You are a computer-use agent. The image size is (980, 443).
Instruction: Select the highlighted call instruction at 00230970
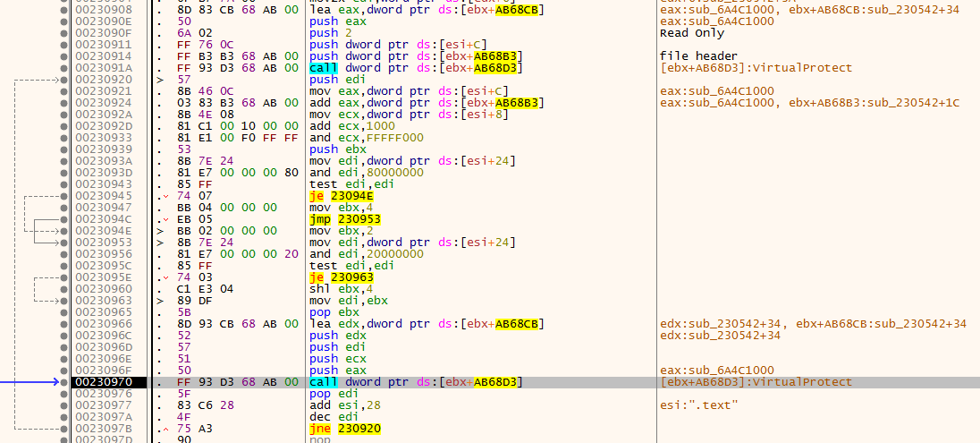416,382
